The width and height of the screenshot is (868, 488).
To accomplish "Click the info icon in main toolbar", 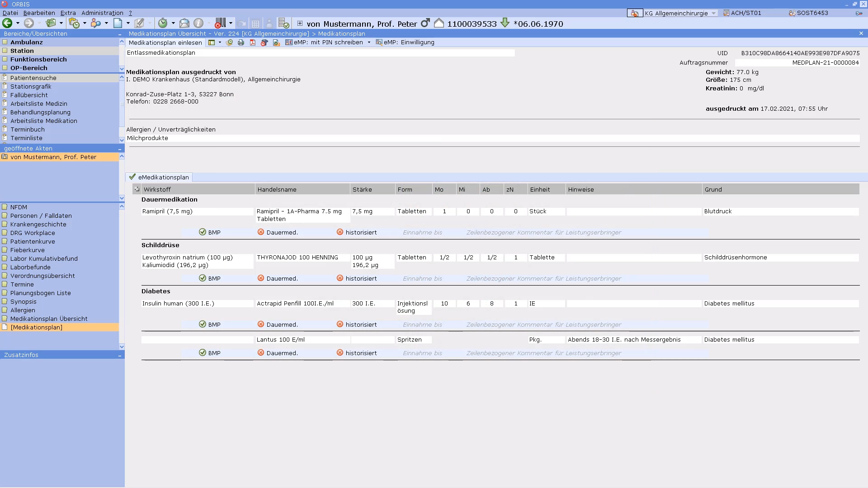I will pyautogui.click(x=198, y=23).
